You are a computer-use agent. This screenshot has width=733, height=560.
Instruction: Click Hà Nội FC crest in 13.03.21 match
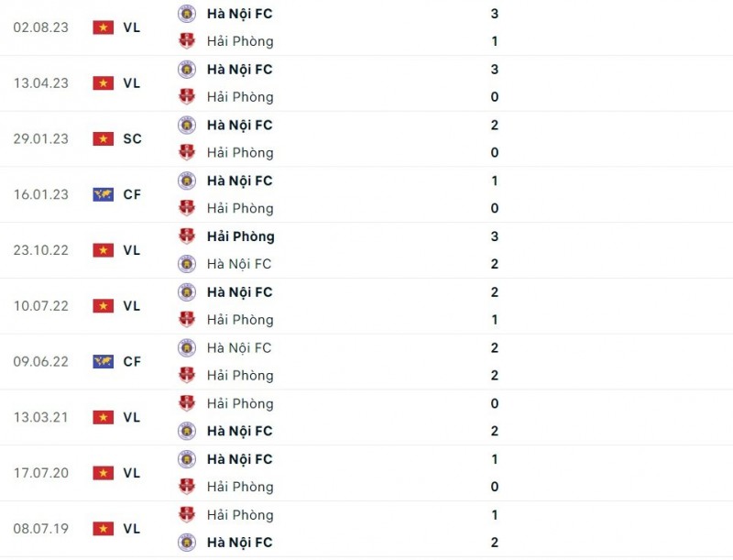[187, 431]
